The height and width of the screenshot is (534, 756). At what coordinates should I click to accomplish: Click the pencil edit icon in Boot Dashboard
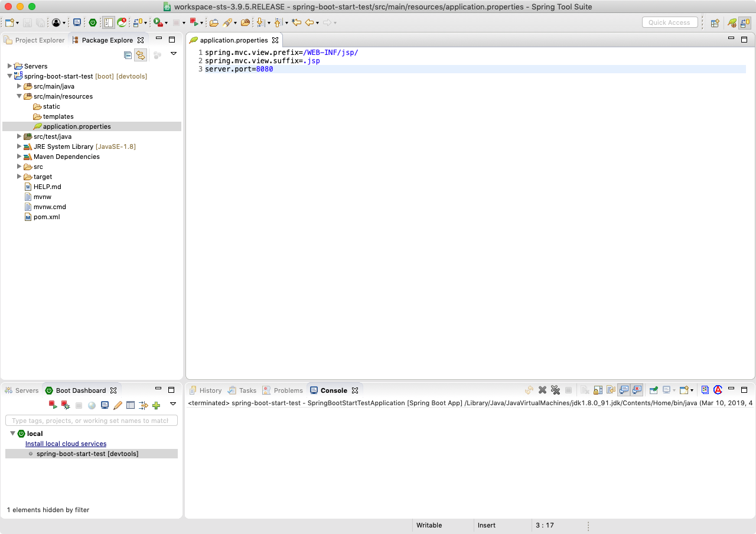[x=118, y=405]
